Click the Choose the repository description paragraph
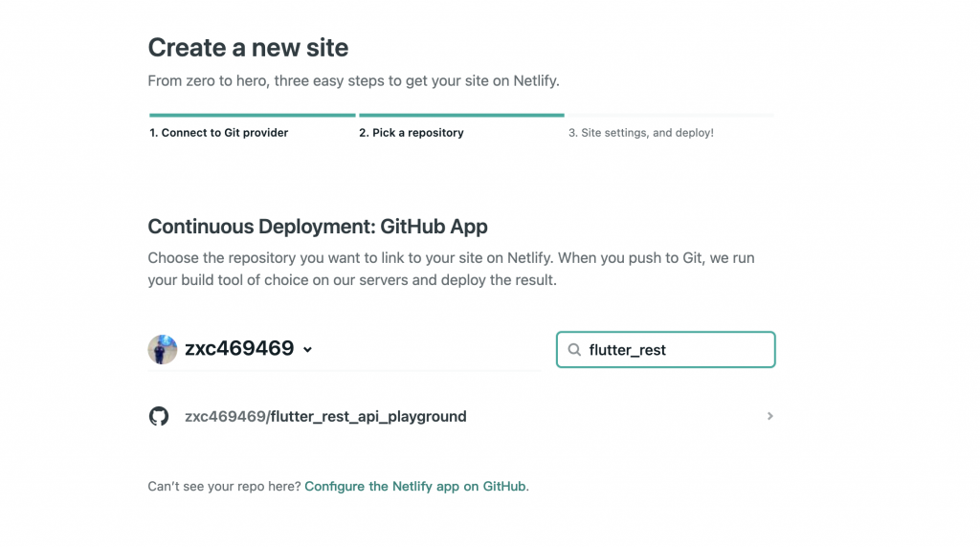This screenshot has height=547, width=980. point(451,270)
